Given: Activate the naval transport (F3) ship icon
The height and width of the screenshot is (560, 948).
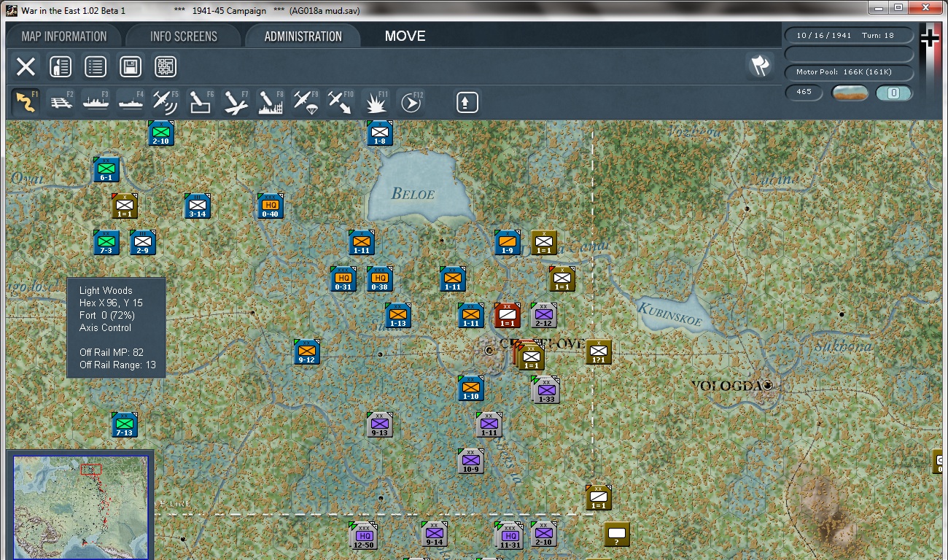Looking at the screenshot, I should (x=96, y=102).
